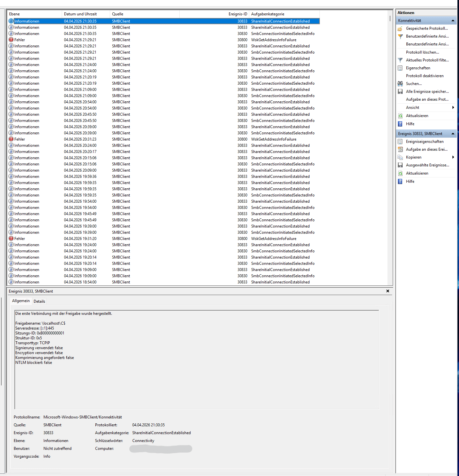This screenshot has height=476, width=459.
Task: Click the Benutzer value Nicht zutreffend
Action: pyautogui.click(x=57, y=449)
